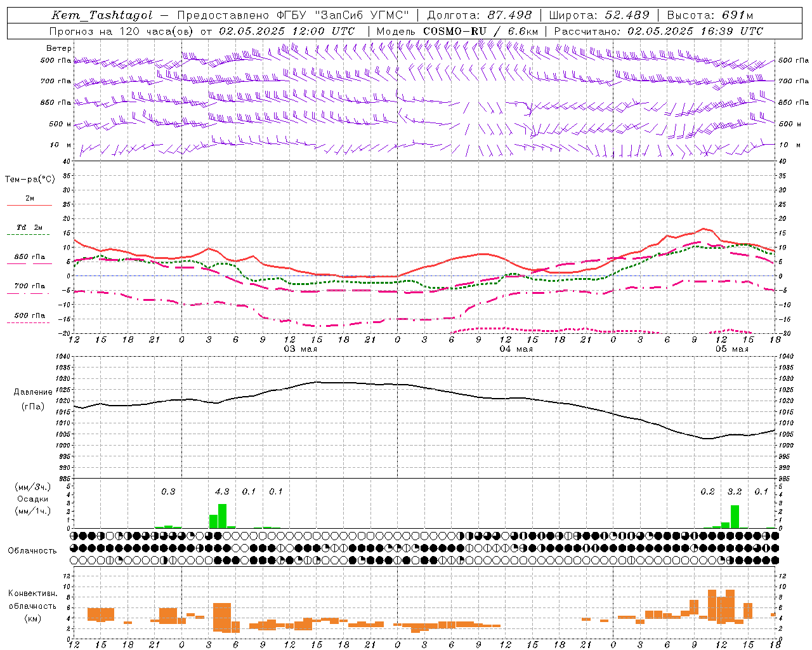Click the Давление pressure panel label
The height and width of the screenshot is (650, 812).
[33, 392]
